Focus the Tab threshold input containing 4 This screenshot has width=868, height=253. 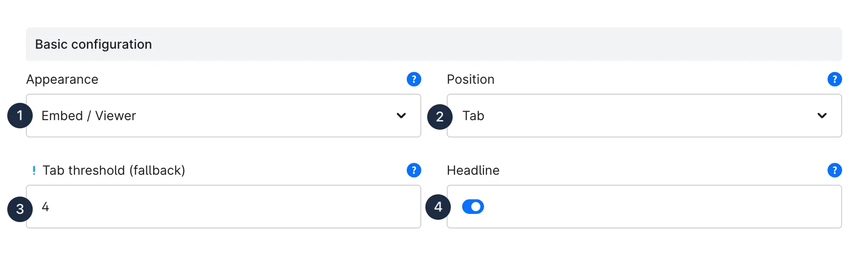click(x=227, y=207)
